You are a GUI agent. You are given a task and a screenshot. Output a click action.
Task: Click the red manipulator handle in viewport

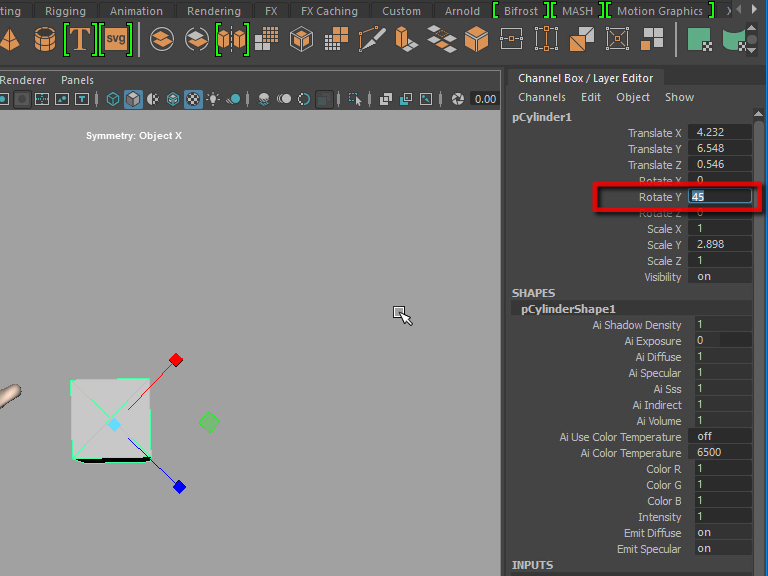click(176, 359)
